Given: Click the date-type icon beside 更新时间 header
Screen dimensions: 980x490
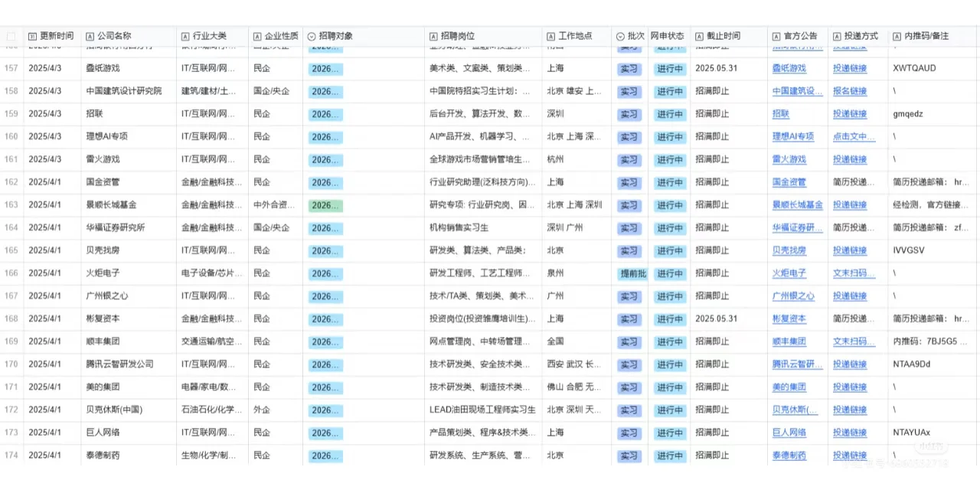Looking at the screenshot, I should (32, 36).
